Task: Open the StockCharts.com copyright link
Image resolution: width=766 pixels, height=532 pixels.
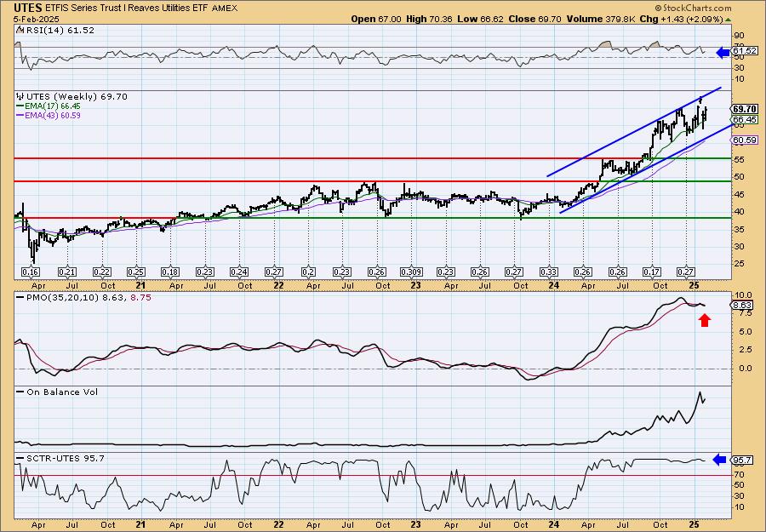Action: (x=693, y=8)
